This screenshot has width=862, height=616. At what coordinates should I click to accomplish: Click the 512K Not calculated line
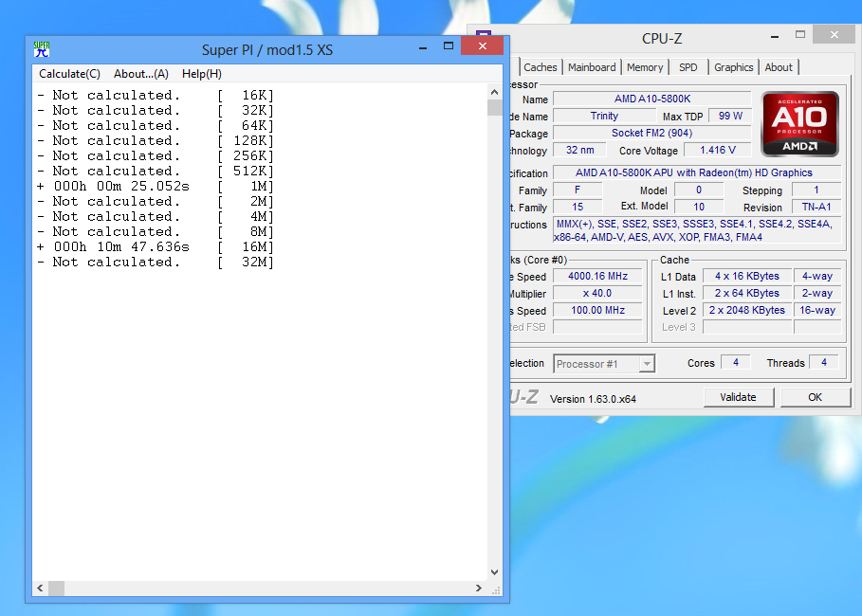click(x=156, y=171)
